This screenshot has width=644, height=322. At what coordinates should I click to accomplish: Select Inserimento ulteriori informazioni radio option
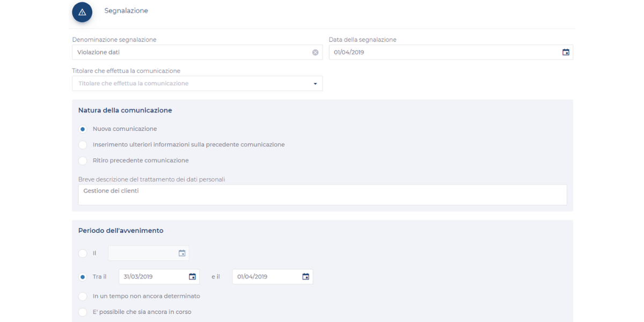point(83,145)
